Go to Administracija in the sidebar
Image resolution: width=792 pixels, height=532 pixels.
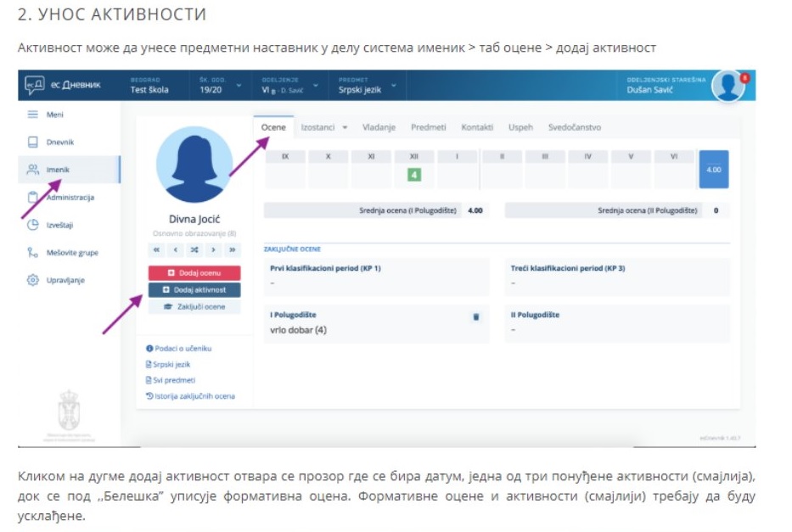[x=68, y=198]
